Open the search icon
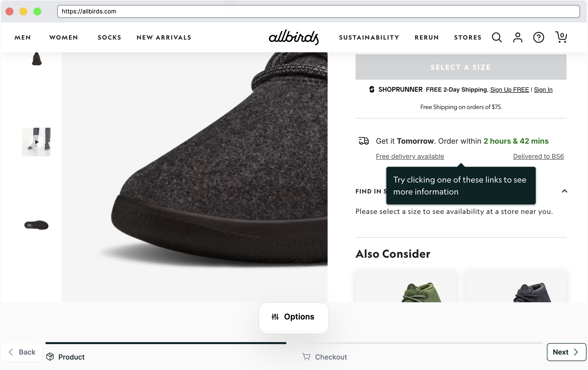Screen dimensions: 588x370 (x=496, y=37)
